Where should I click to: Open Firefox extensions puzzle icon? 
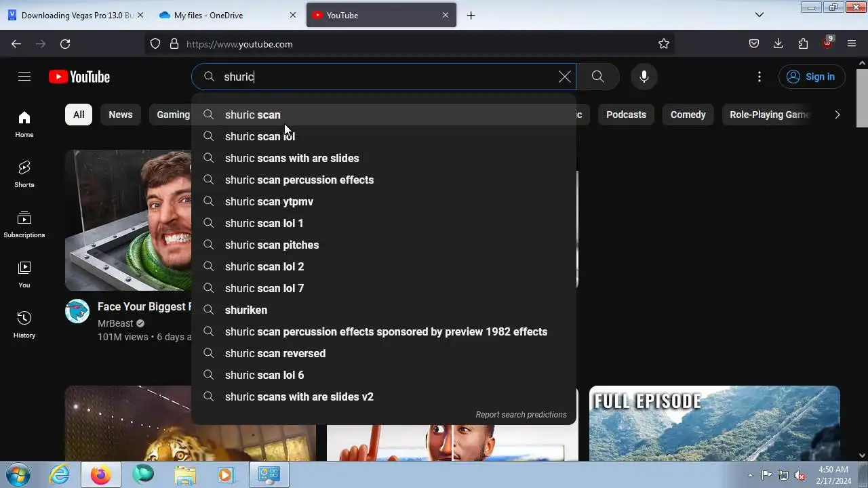[x=803, y=43]
